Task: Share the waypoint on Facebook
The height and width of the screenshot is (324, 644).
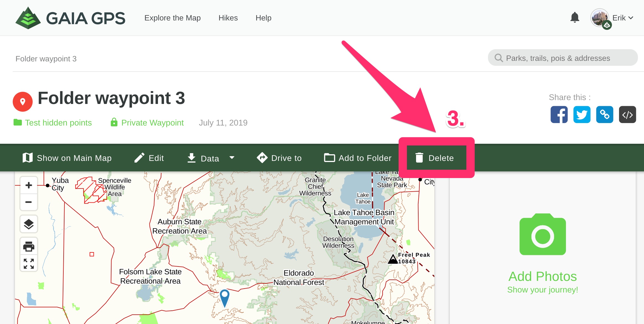Action: pos(559,114)
